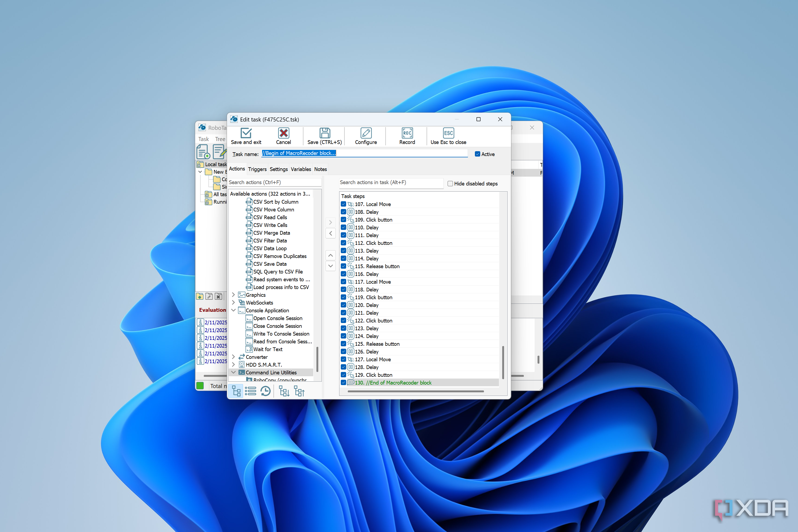Uncheck the Active checkbox
Screen dimensions: 798x532
[478, 154]
